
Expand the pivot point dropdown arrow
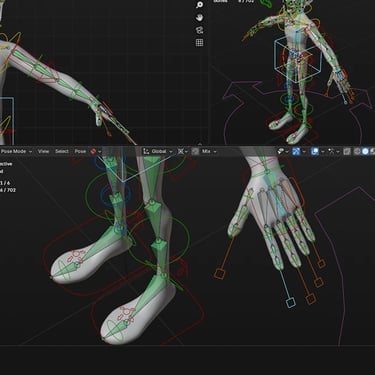pos(186,152)
